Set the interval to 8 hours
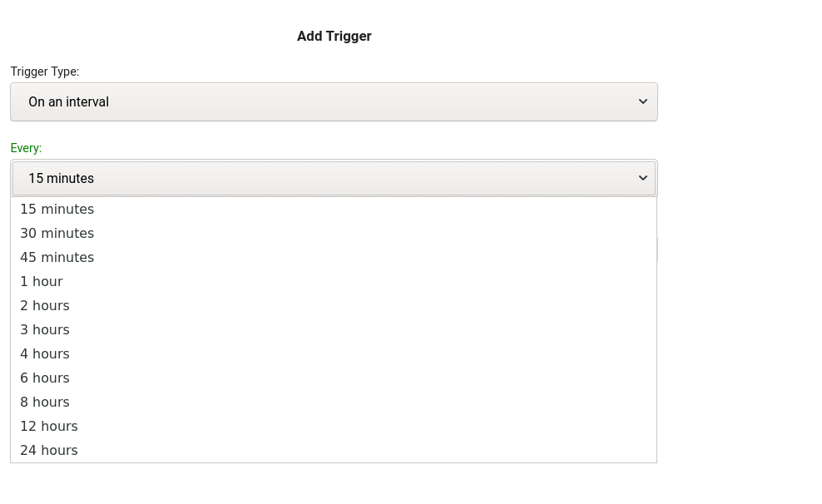 pyautogui.click(x=45, y=402)
